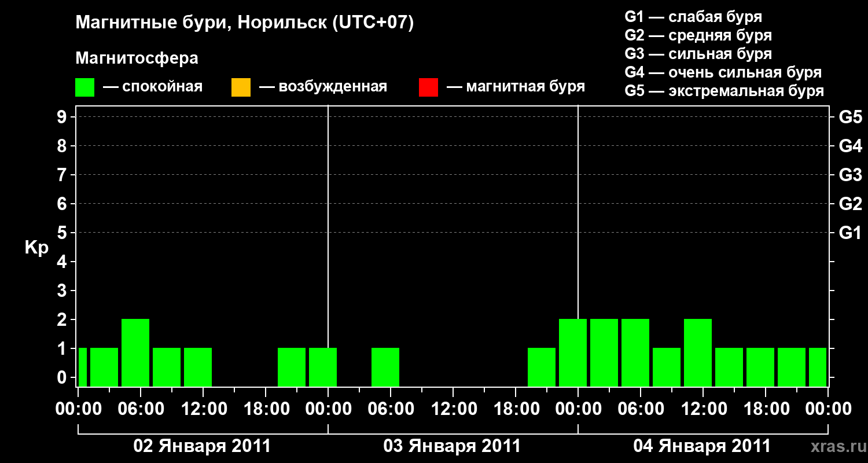
Task: Click the 'G3' label on the right axis
Action: tap(850, 175)
